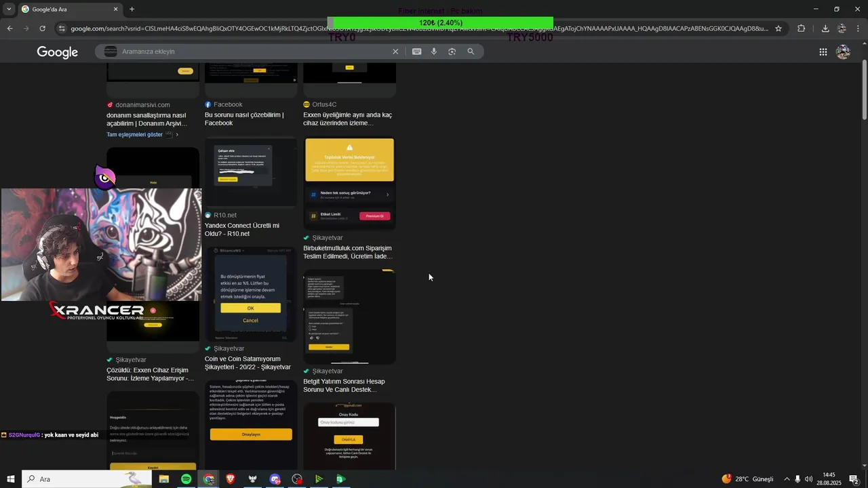This screenshot has height=488, width=868.
Task: Open the Google account avatar
Action: click(843, 52)
